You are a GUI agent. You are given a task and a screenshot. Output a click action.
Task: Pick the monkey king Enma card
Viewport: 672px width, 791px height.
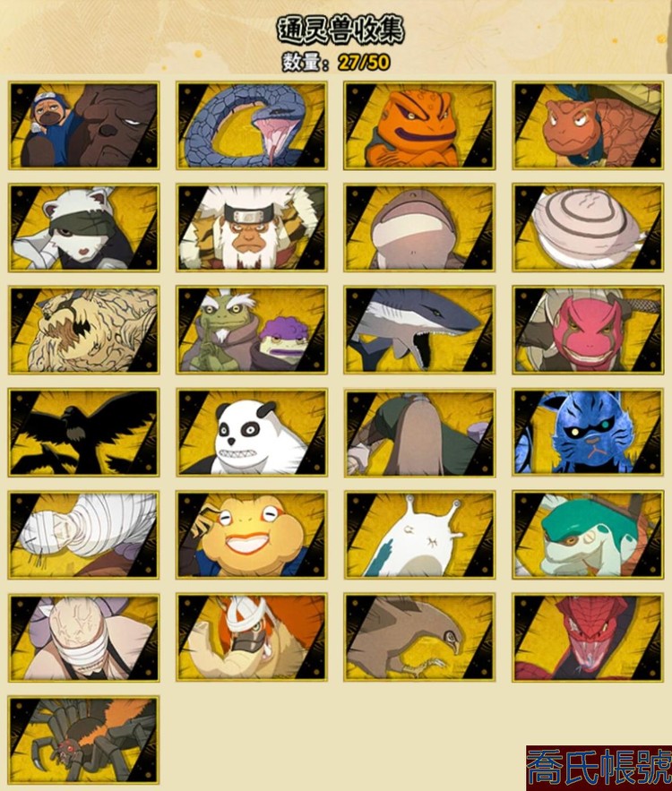[x=252, y=228]
